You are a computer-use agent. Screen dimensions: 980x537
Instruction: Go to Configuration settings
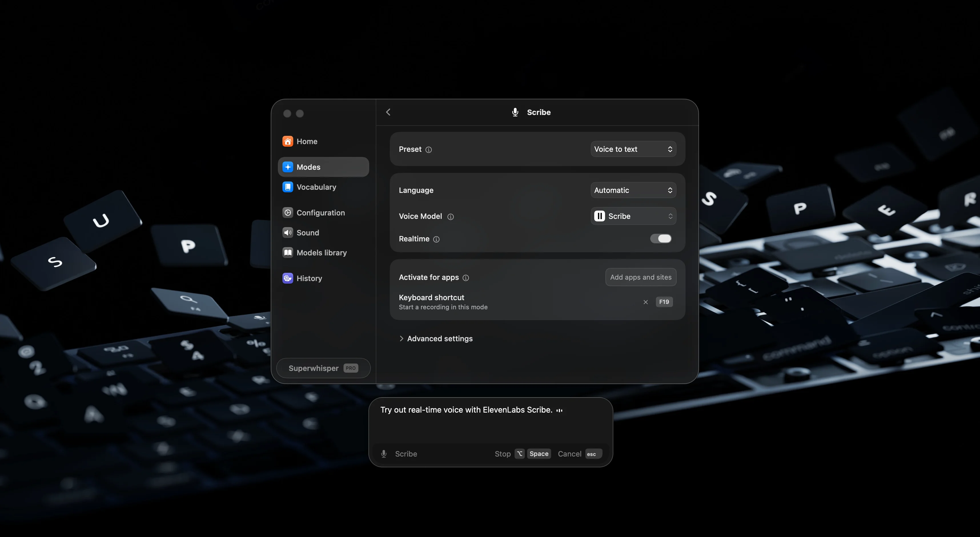tap(323, 213)
